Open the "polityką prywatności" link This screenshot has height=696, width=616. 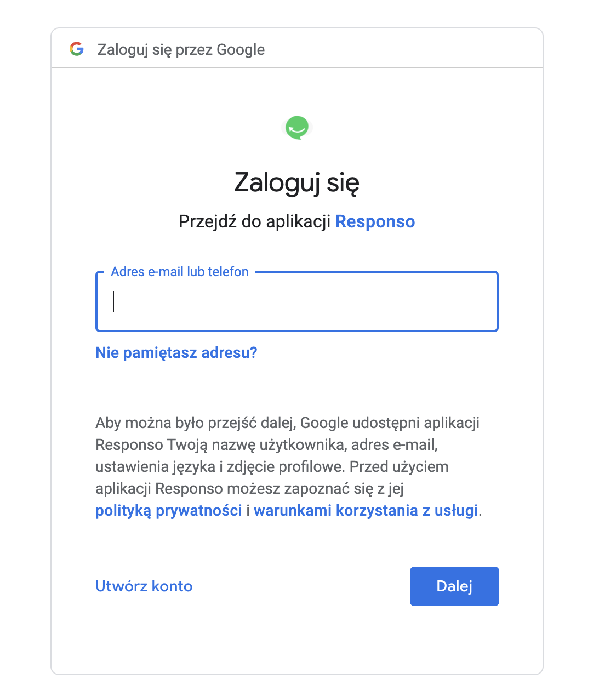pos(169,510)
